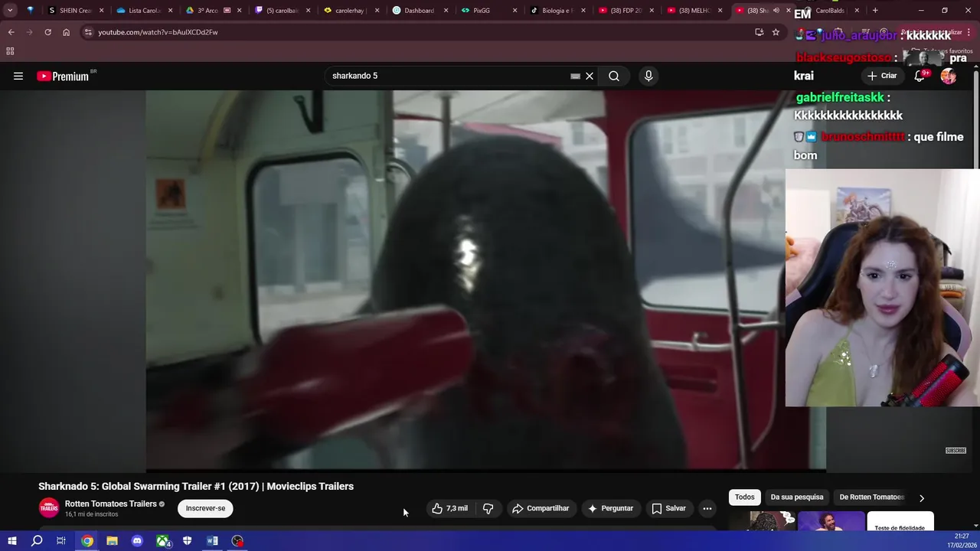Open the Criar create menu
The width and height of the screenshot is (980, 551).
[882, 76]
